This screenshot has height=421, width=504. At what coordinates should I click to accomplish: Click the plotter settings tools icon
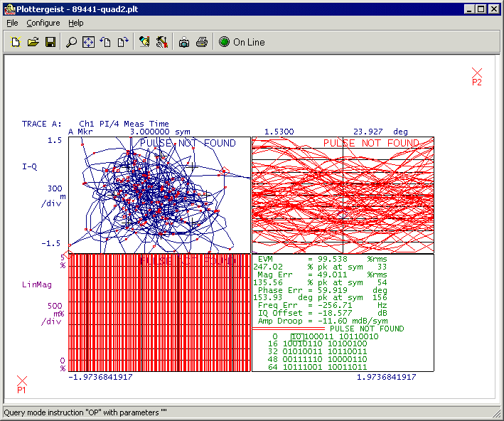coord(161,43)
